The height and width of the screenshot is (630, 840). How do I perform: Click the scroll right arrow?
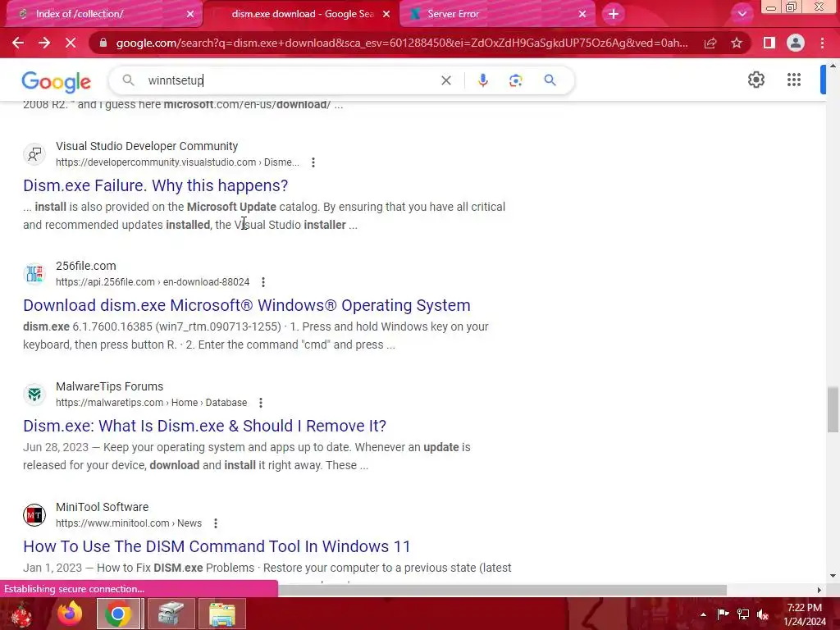tap(819, 590)
